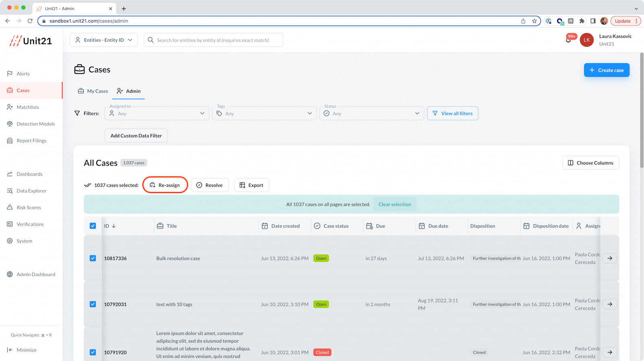Click the share icon in address bar
This screenshot has height=361, width=644.
(x=523, y=21)
